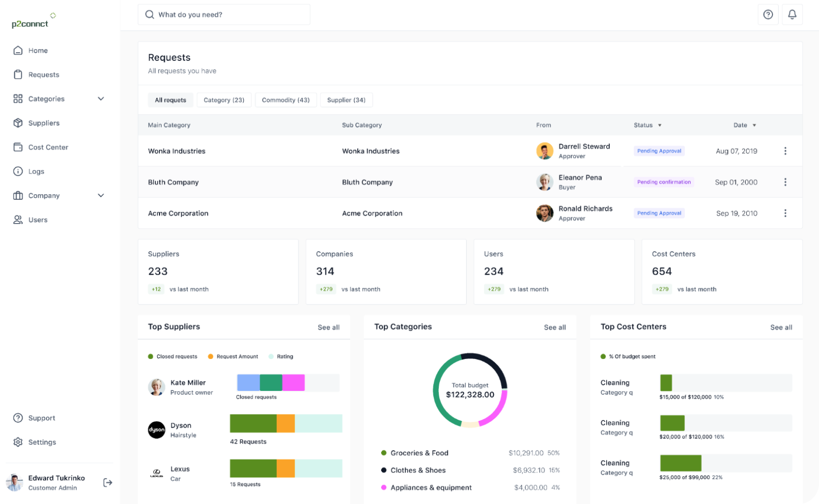Sort by Date column arrow

[754, 125]
